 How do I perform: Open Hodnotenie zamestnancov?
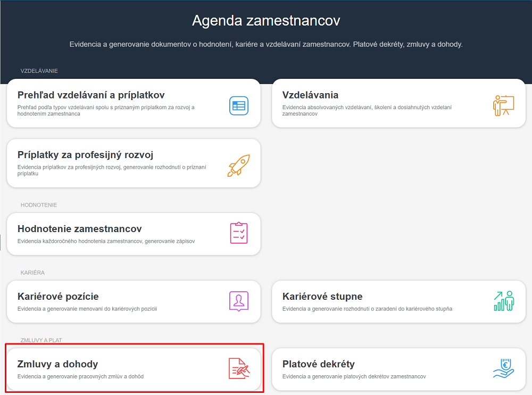pos(79,229)
